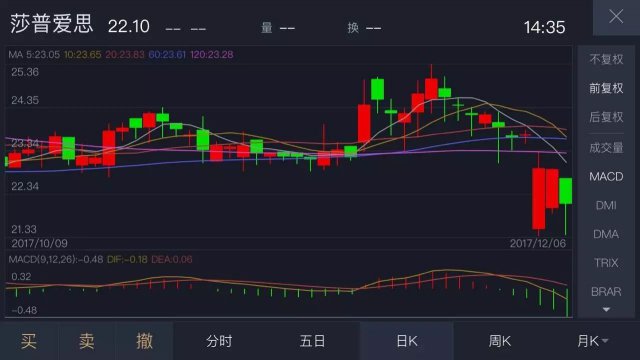Image resolution: width=640 pixels, height=360 pixels.
Task: Expand more indicators below BRAR
Action: 606,310
